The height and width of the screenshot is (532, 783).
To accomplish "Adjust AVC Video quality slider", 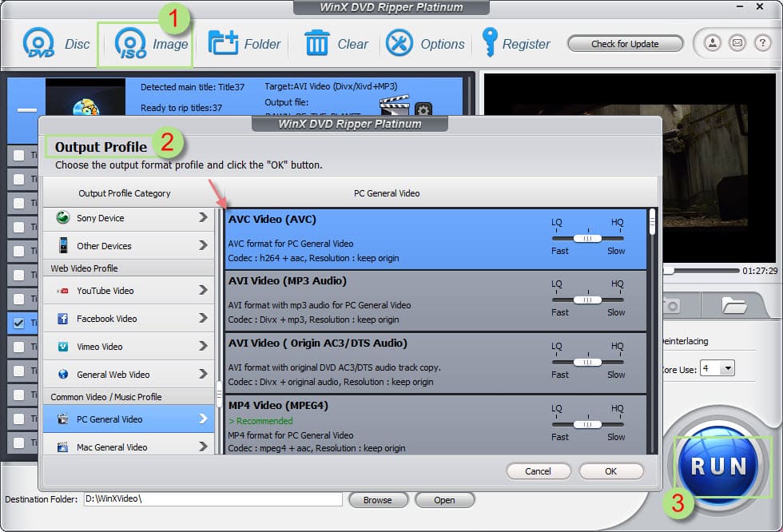I will [x=588, y=239].
